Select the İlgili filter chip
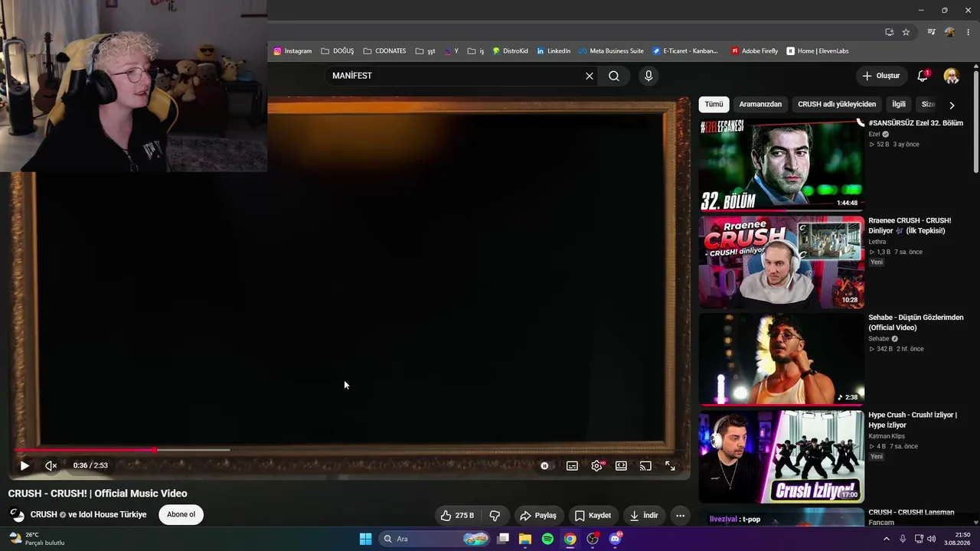980x551 pixels. 899,104
